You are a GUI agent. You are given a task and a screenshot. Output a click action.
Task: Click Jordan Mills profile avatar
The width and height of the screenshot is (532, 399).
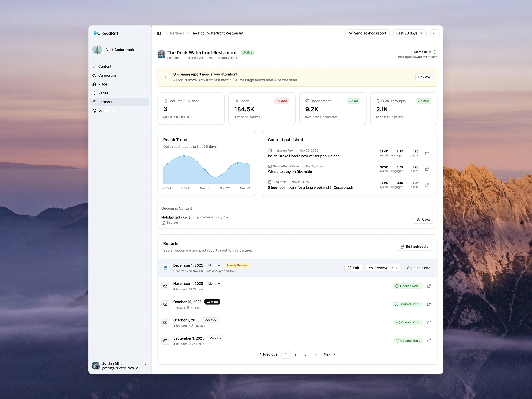pos(96,366)
